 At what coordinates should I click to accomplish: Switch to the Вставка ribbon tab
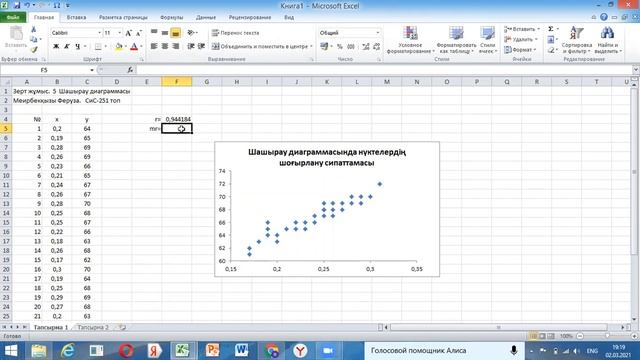[x=76, y=18]
